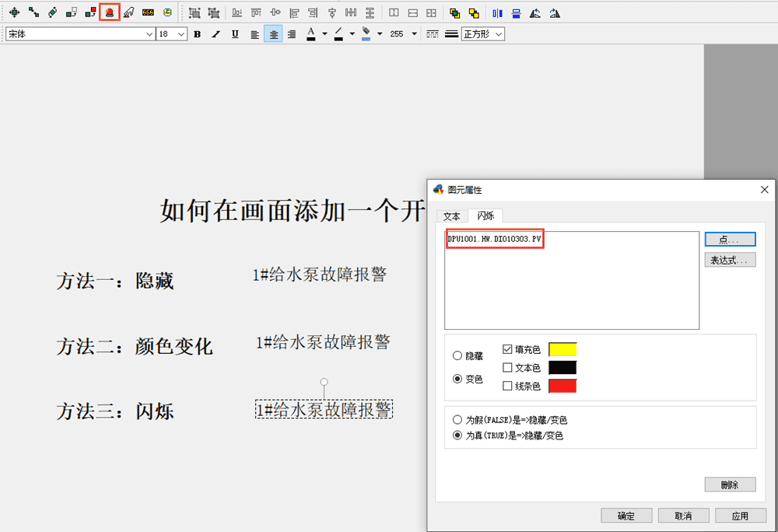Click the 删除 button
The width and height of the screenshot is (778, 532).
click(730, 485)
